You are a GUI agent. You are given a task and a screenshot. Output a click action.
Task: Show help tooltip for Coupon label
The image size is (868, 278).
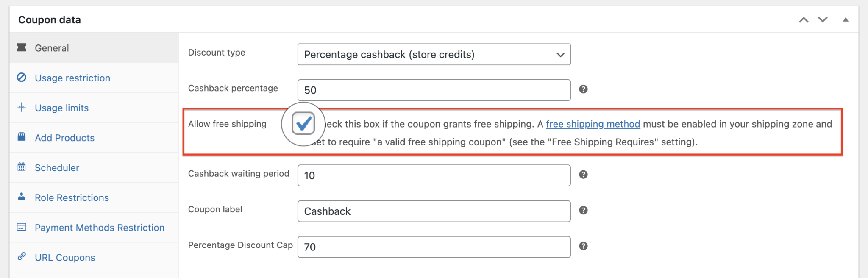pos(583,211)
